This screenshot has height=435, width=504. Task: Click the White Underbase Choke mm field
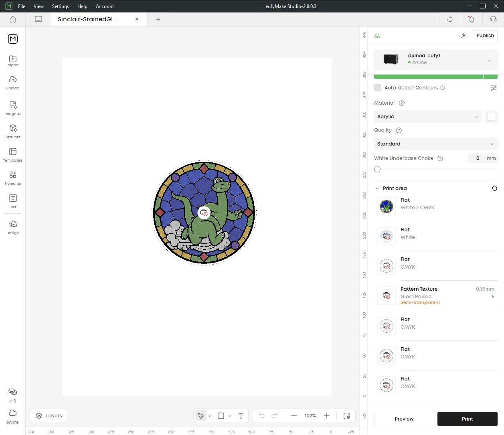coord(483,158)
